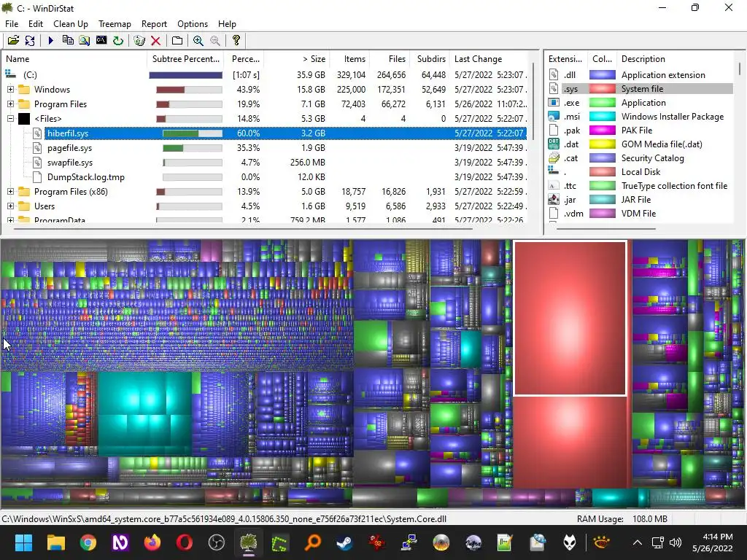Sort by the Name column header
747x560 pixels.
point(75,59)
